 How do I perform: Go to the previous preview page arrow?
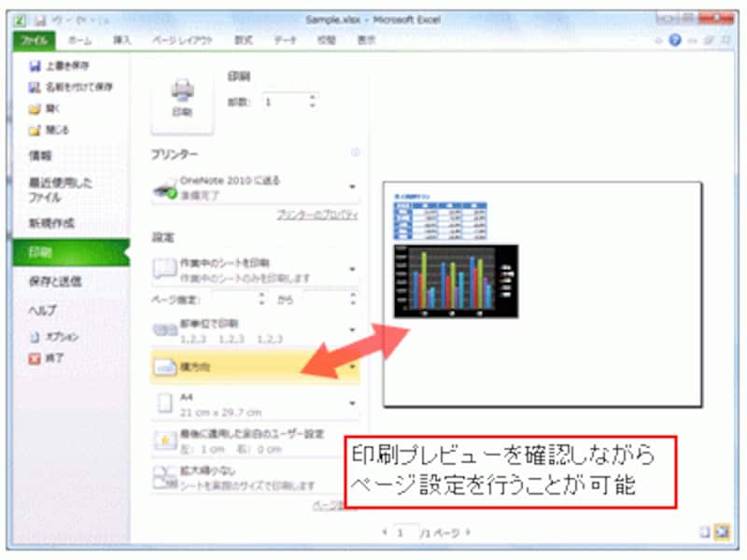pos(385,532)
